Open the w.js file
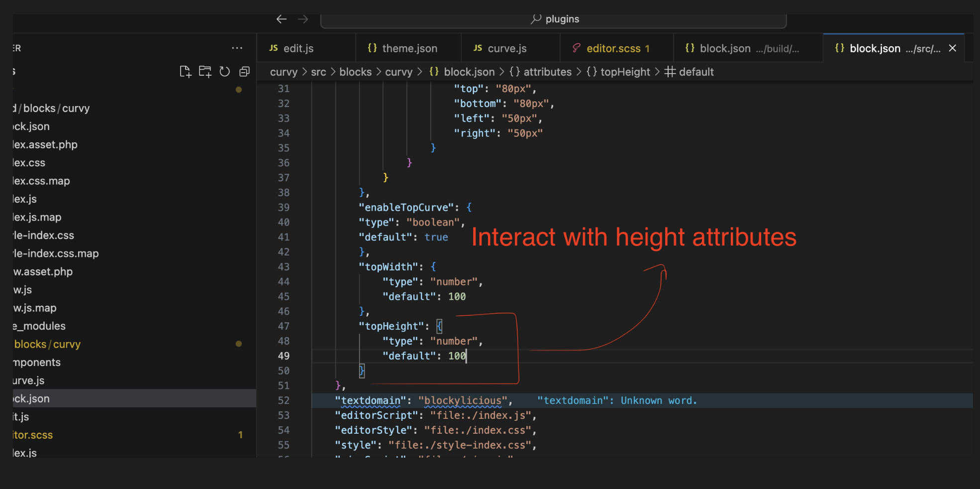The width and height of the screenshot is (980, 489). (x=134, y=290)
